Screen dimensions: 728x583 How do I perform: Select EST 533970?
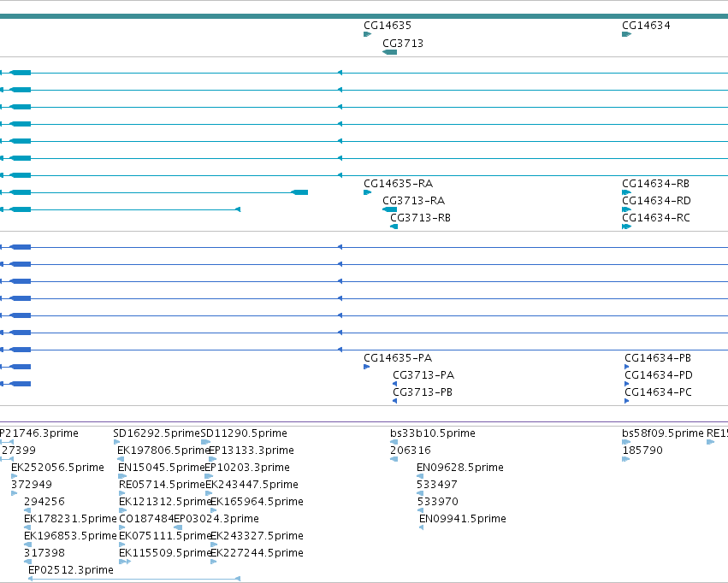[x=437, y=502]
